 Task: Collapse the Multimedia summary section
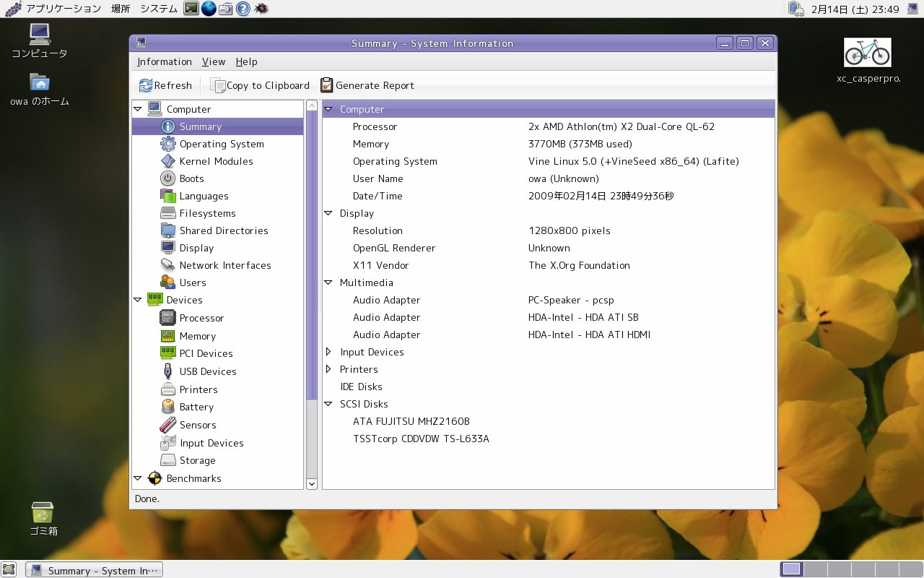click(328, 282)
